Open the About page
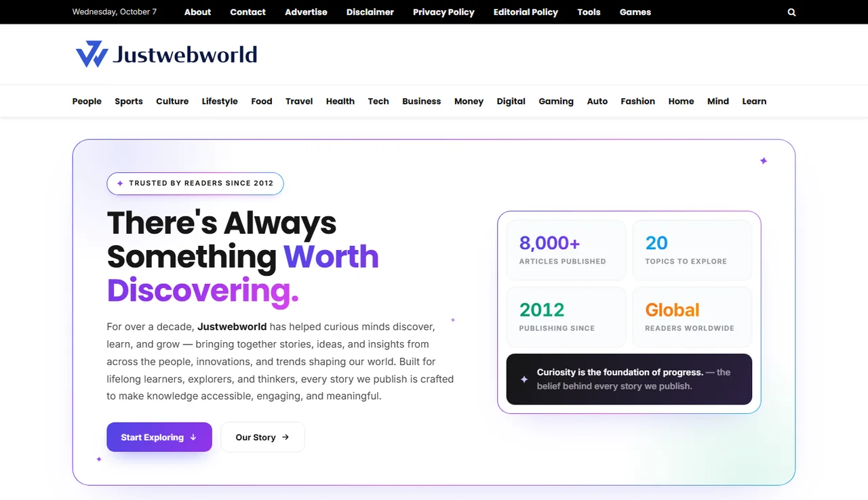Viewport: 868px width, 500px height. (x=197, y=12)
